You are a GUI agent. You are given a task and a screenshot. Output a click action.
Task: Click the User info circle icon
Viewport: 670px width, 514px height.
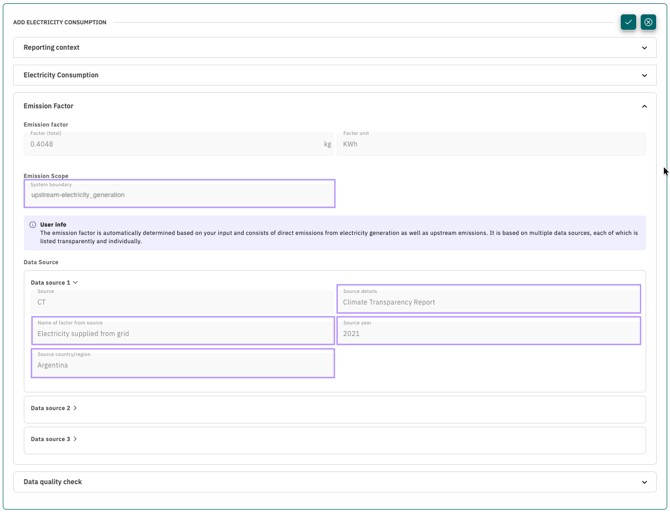(33, 225)
